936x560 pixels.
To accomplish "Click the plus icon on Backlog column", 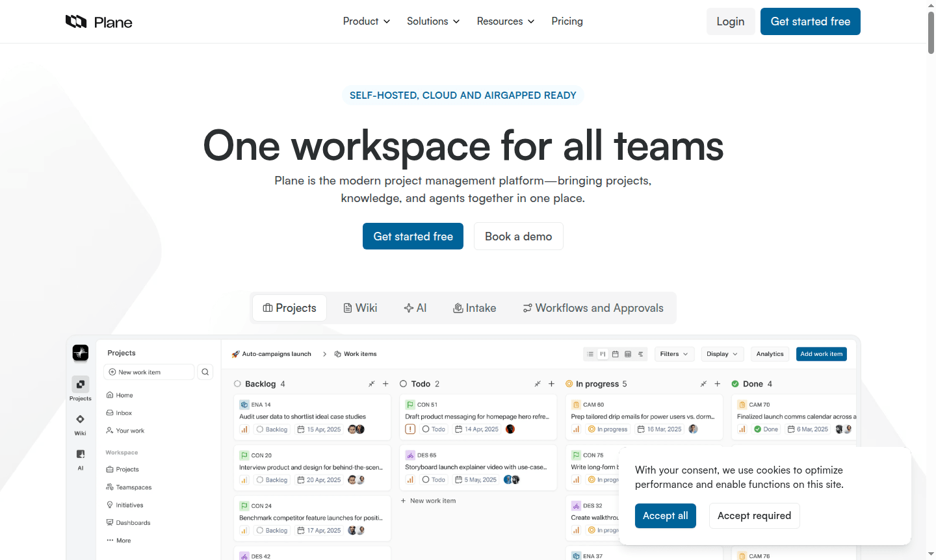I will click(x=385, y=384).
